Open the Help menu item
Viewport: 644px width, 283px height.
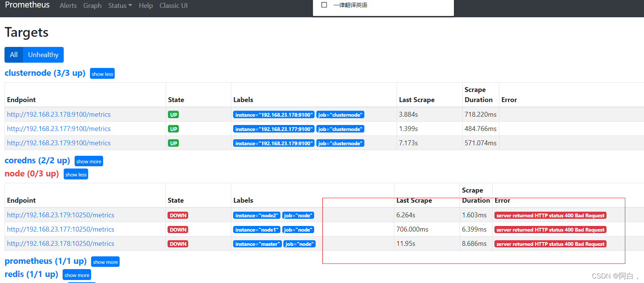(x=146, y=6)
